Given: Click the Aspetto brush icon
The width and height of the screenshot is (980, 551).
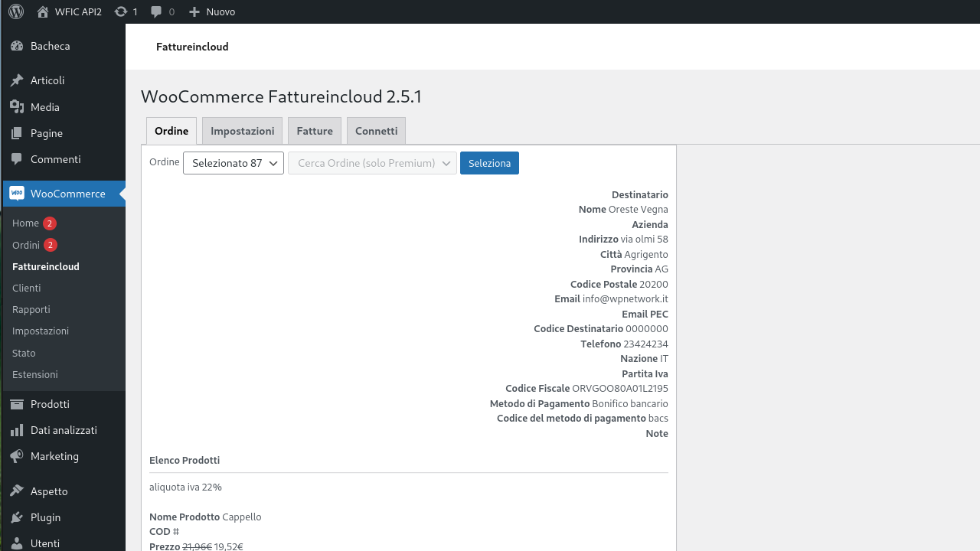Looking at the screenshot, I should (x=17, y=491).
